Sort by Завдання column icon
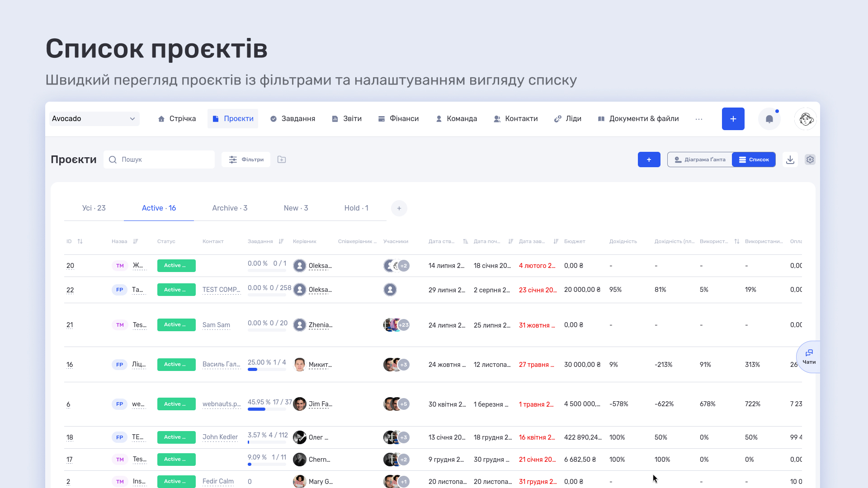The height and width of the screenshot is (488, 868). [281, 241]
